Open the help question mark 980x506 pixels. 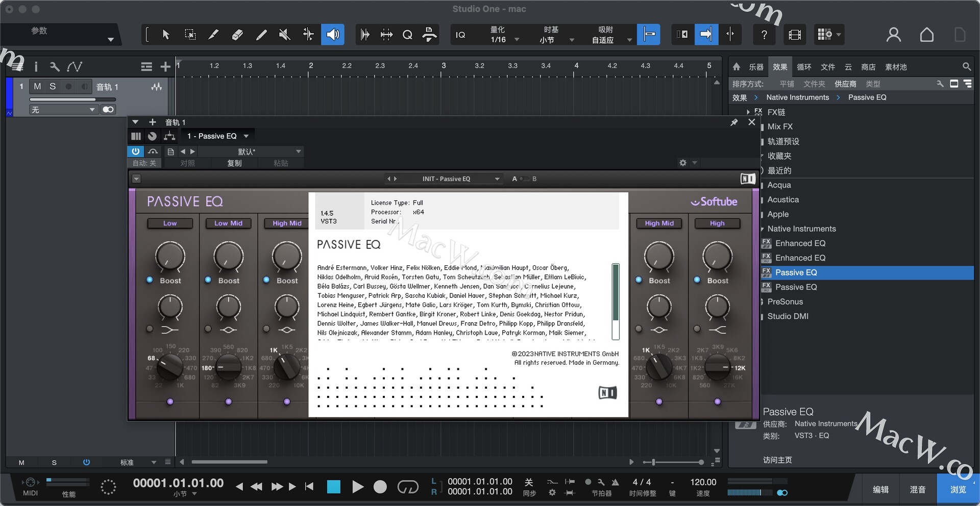[x=764, y=35]
